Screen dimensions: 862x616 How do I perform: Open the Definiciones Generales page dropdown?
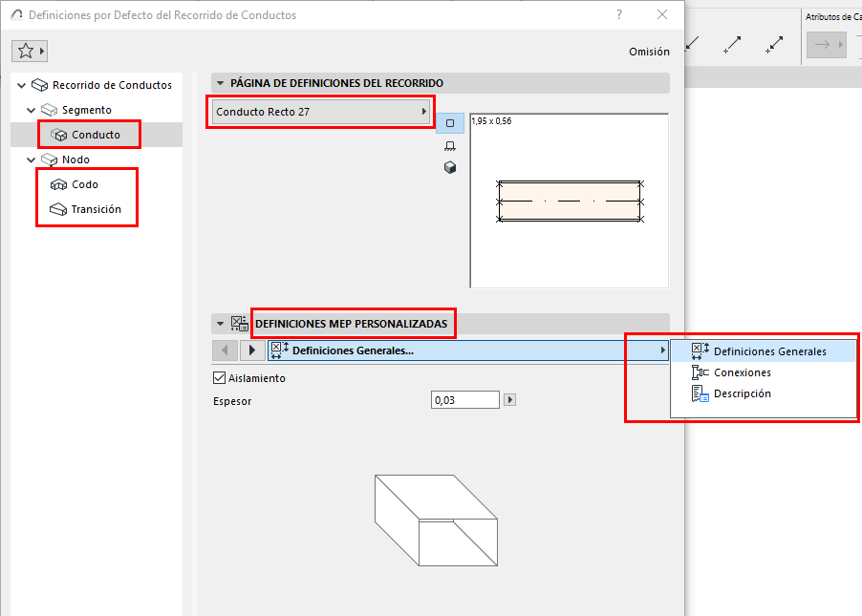click(468, 350)
